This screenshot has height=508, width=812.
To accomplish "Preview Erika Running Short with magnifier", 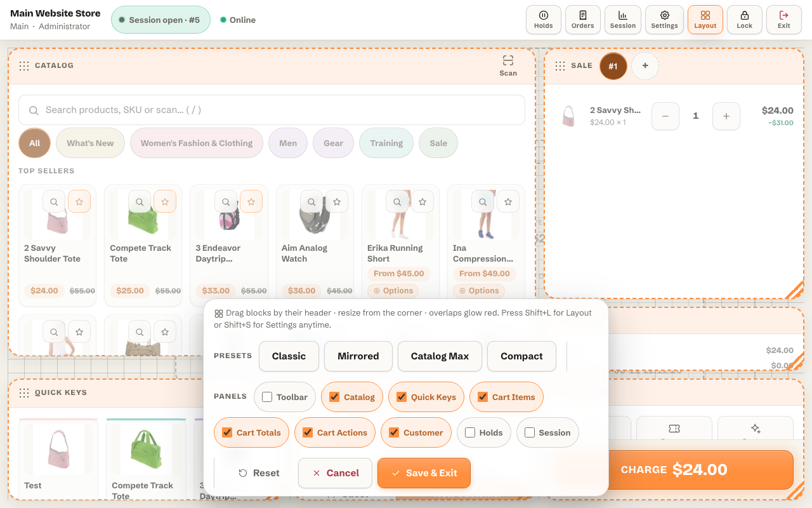I will 397,202.
